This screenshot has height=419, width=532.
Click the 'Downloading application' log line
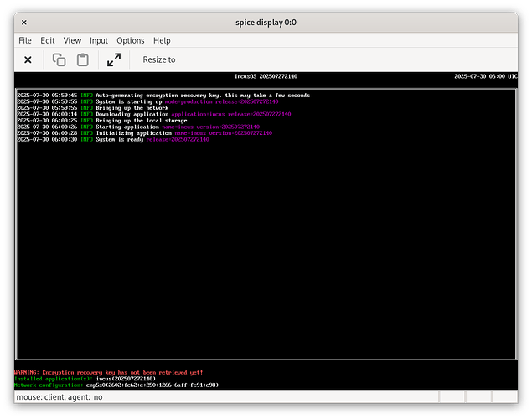coord(154,114)
